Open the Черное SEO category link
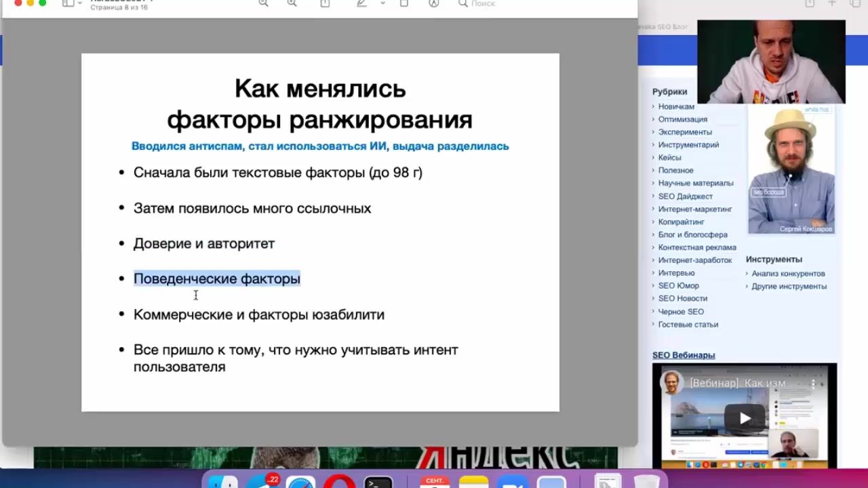Image resolution: width=868 pixels, height=488 pixels. [681, 312]
